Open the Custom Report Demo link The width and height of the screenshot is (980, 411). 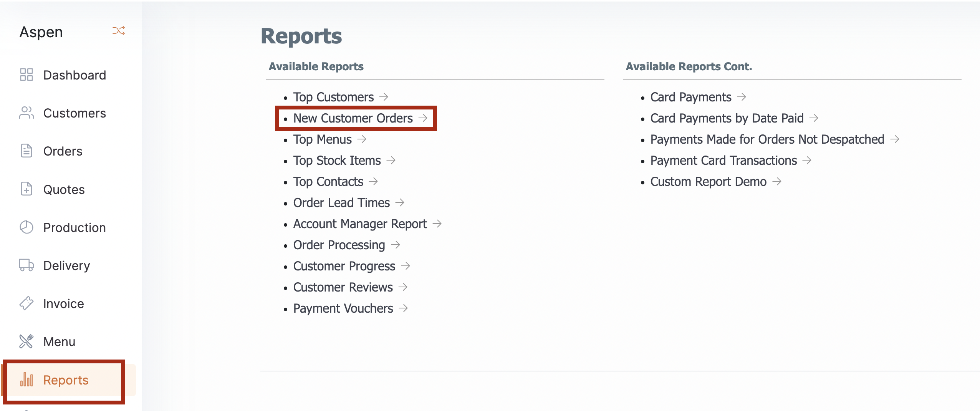tap(715, 182)
